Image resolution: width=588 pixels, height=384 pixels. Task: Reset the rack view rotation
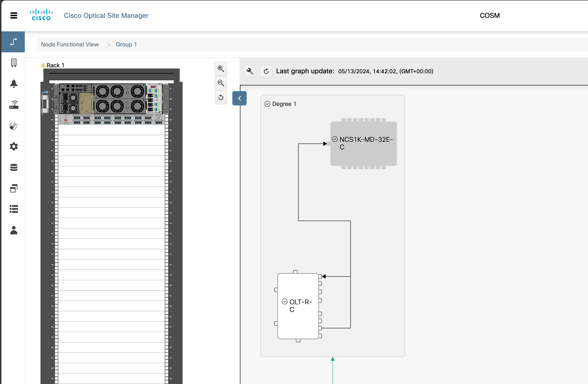tap(221, 97)
